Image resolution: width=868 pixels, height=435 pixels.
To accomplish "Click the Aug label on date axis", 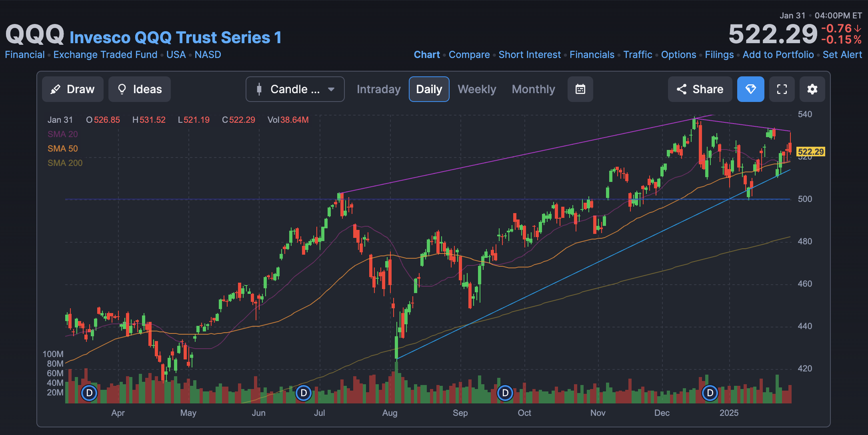I will click(x=390, y=413).
